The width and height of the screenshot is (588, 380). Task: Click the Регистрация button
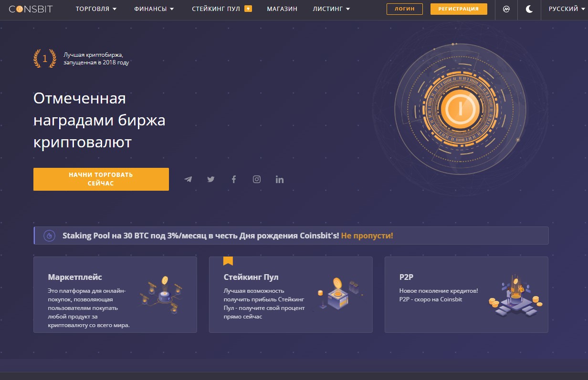(x=459, y=9)
